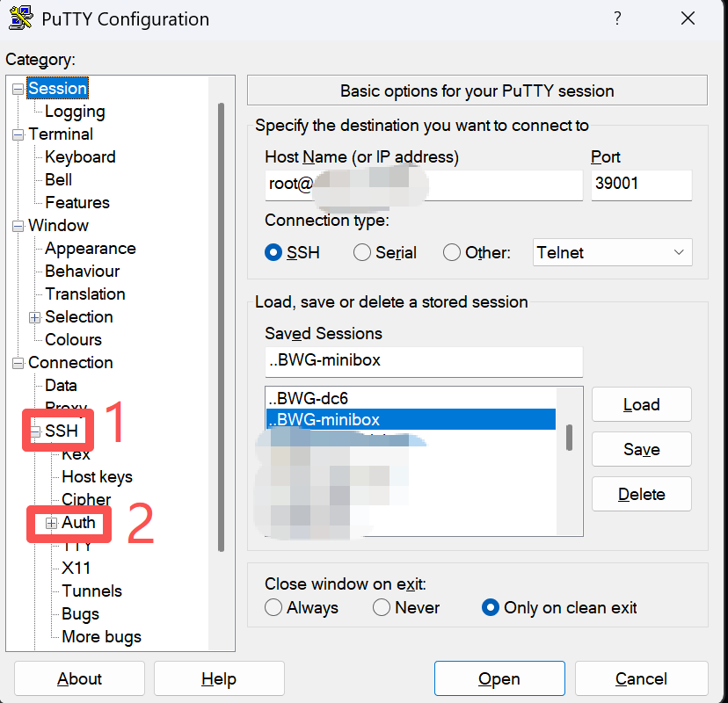Viewport: 728px width, 703px height.
Task: Choose Only on clean exit option
Action: (x=491, y=608)
